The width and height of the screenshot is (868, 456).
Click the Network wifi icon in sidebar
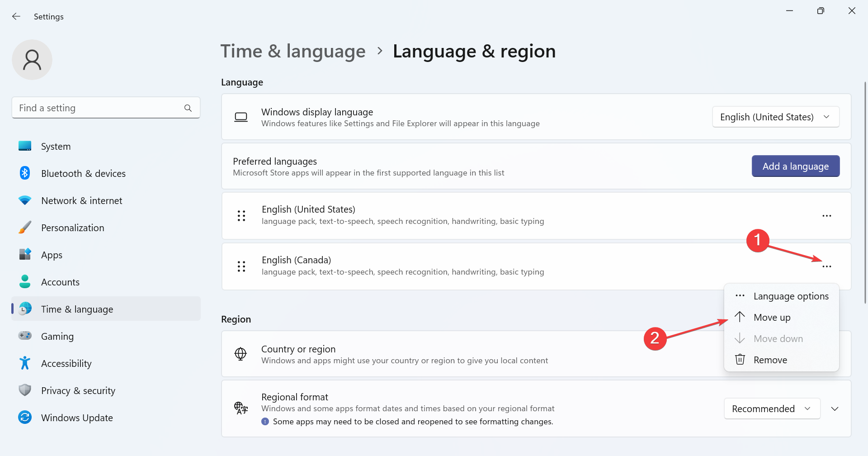[25, 200]
